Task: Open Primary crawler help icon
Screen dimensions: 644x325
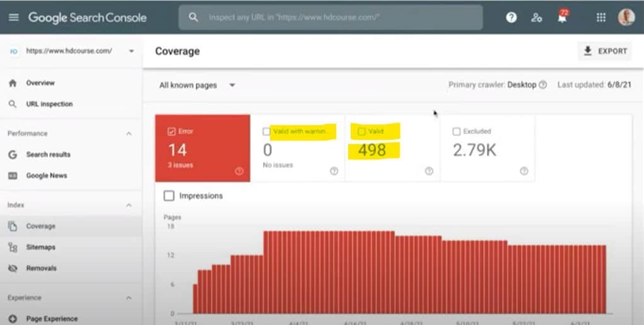Action: [x=542, y=85]
